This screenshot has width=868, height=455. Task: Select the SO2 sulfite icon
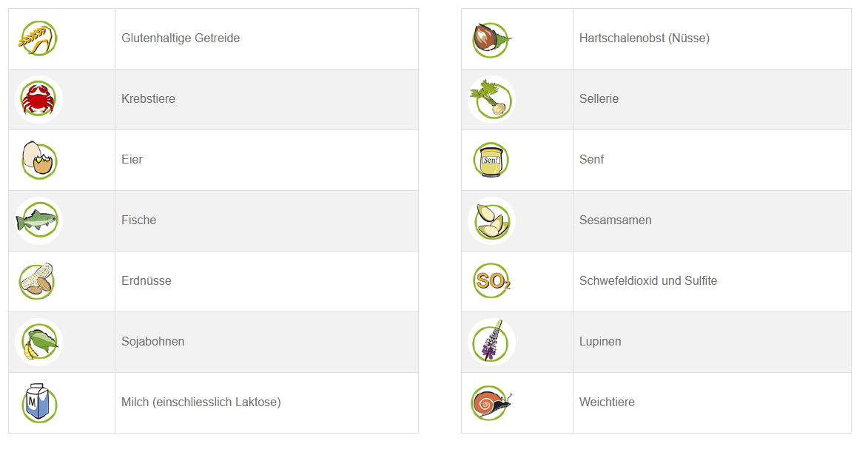point(491,280)
